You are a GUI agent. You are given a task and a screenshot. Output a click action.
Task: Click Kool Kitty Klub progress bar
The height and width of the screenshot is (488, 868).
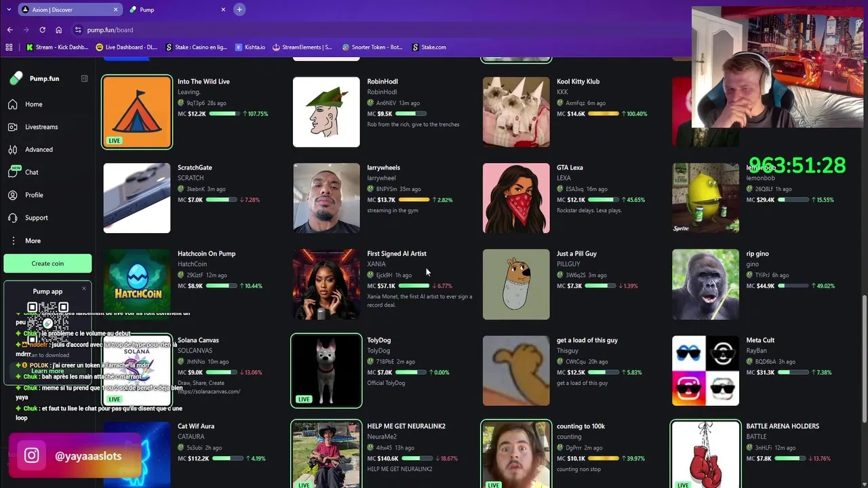tap(604, 114)
